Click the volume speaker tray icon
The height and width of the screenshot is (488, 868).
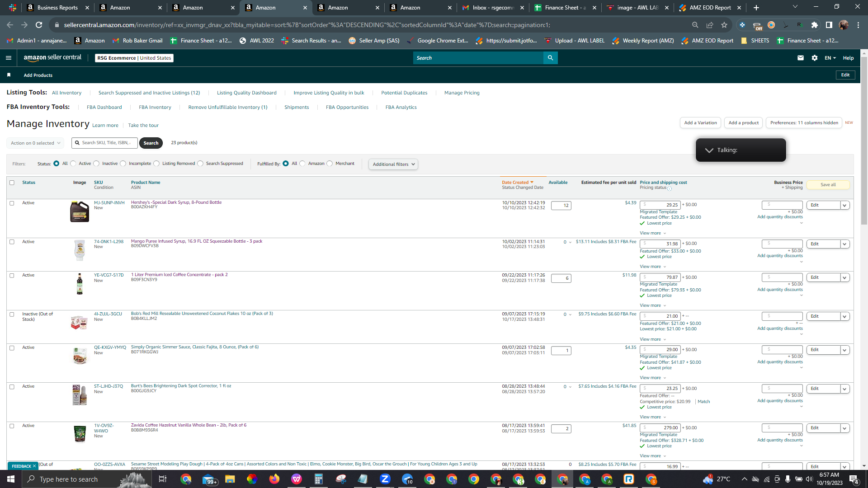tap(809, 479)
